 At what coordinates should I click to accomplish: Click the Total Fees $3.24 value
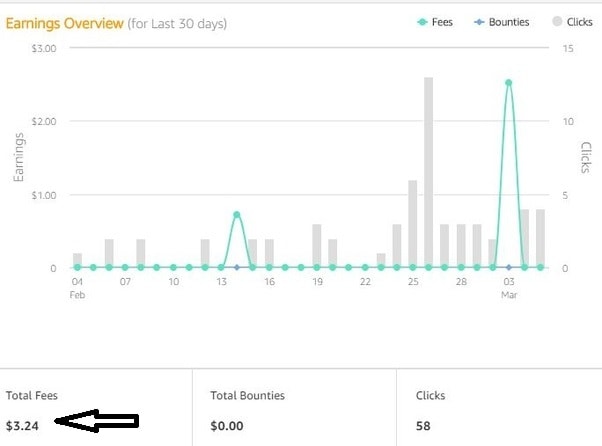click(x=22, y=426)
